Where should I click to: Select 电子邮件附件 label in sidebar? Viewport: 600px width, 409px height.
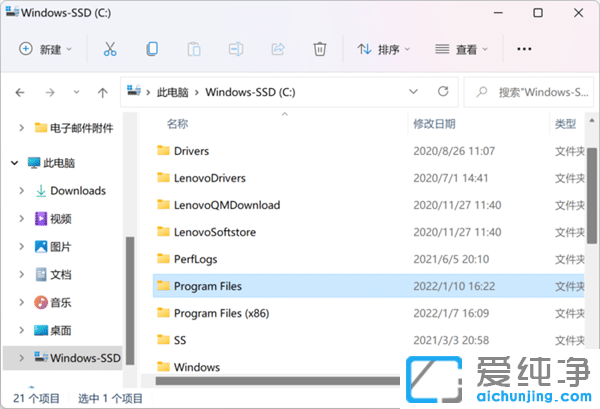[82, 128]
